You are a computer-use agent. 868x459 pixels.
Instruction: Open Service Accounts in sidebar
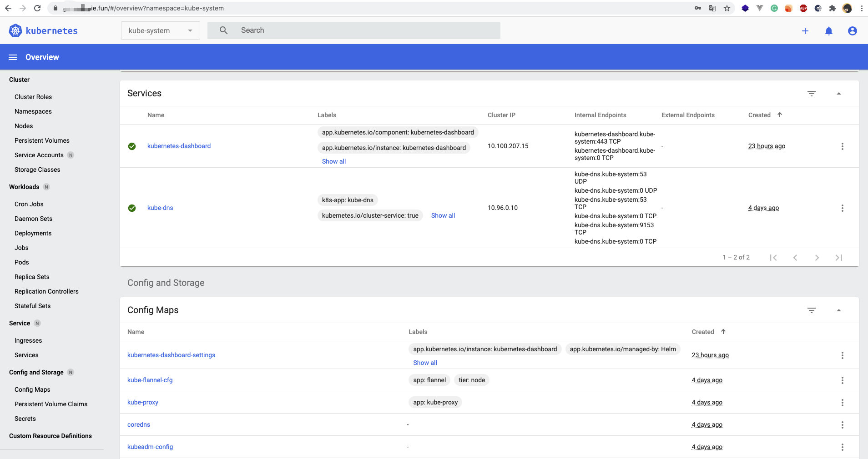point(39,155)
